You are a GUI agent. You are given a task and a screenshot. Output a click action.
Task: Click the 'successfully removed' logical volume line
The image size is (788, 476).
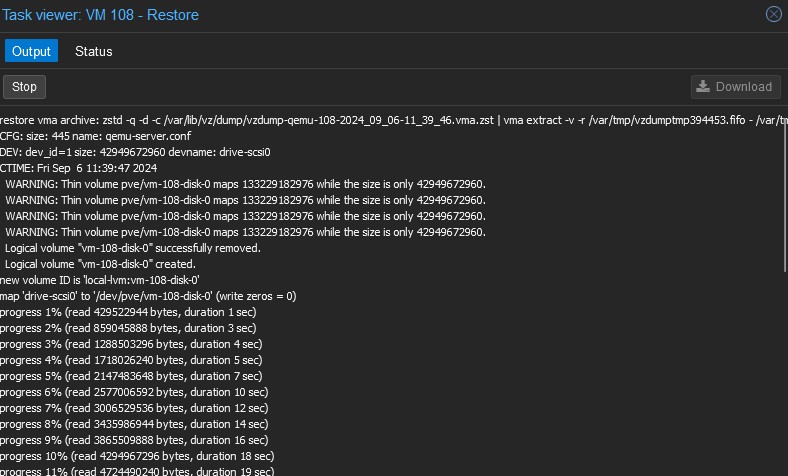(133, 248)
